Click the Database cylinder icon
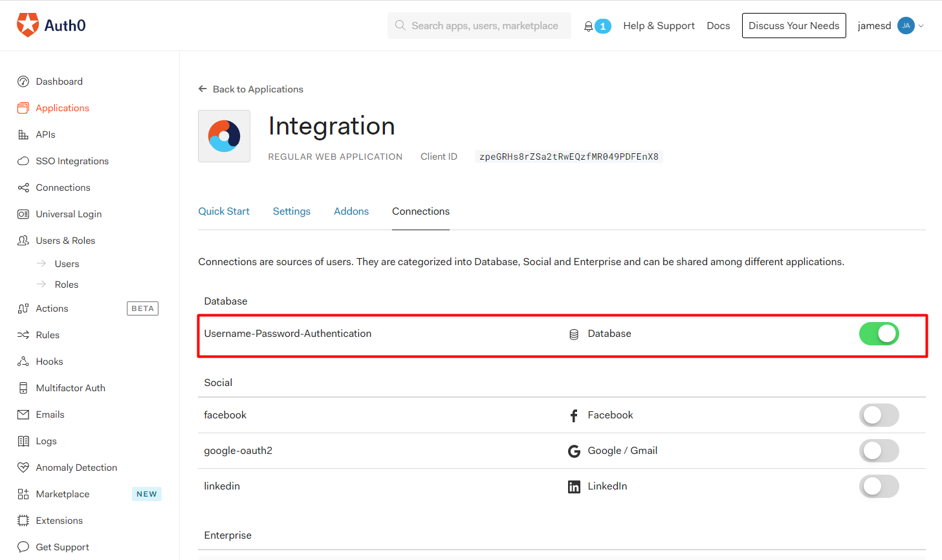942x560 pixels. 574,334
